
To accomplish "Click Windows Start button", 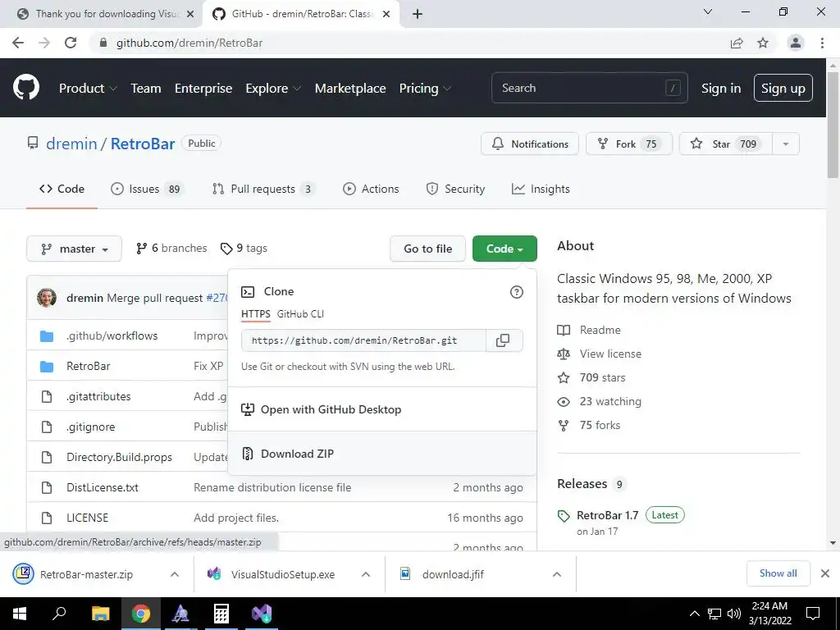I will tap(20, 614).
